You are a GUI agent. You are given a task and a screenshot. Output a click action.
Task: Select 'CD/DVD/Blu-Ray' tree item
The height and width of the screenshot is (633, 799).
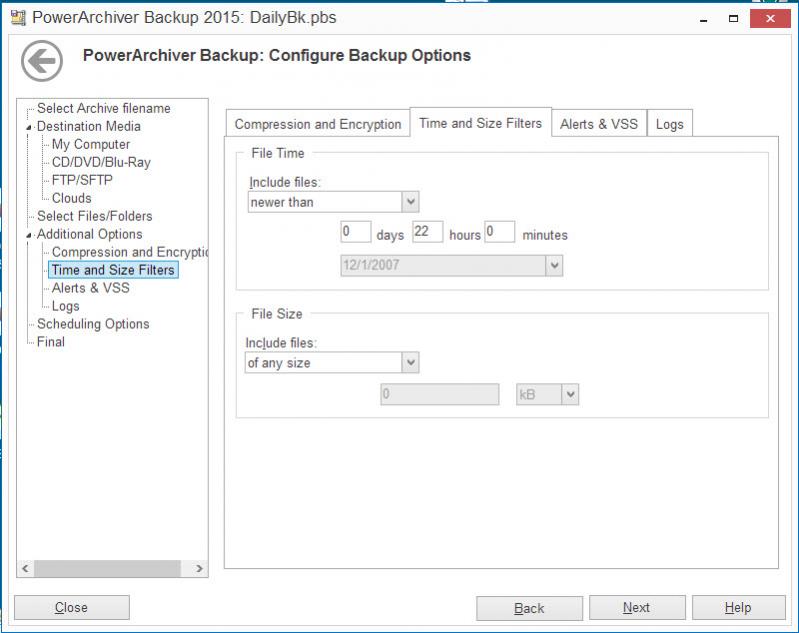101,162
